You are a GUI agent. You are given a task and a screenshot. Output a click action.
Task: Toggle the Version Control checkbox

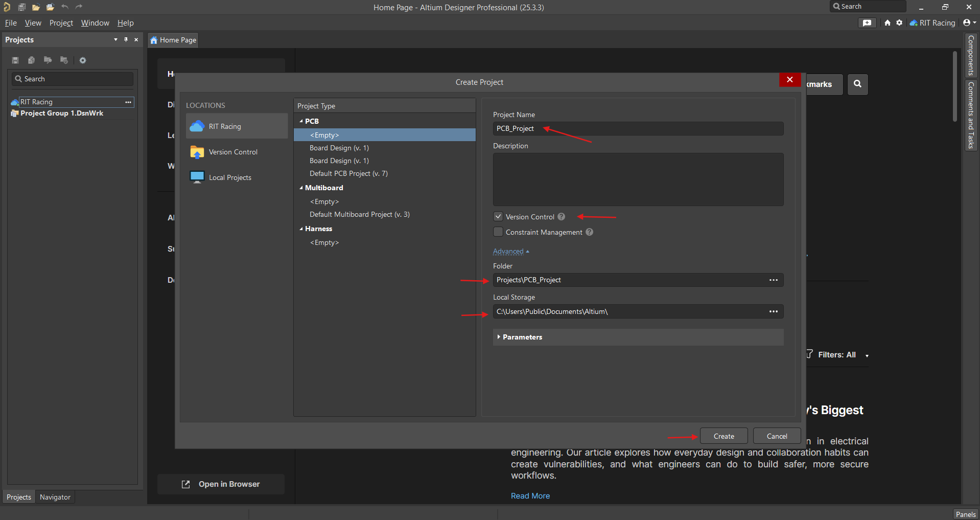(498, 216)
